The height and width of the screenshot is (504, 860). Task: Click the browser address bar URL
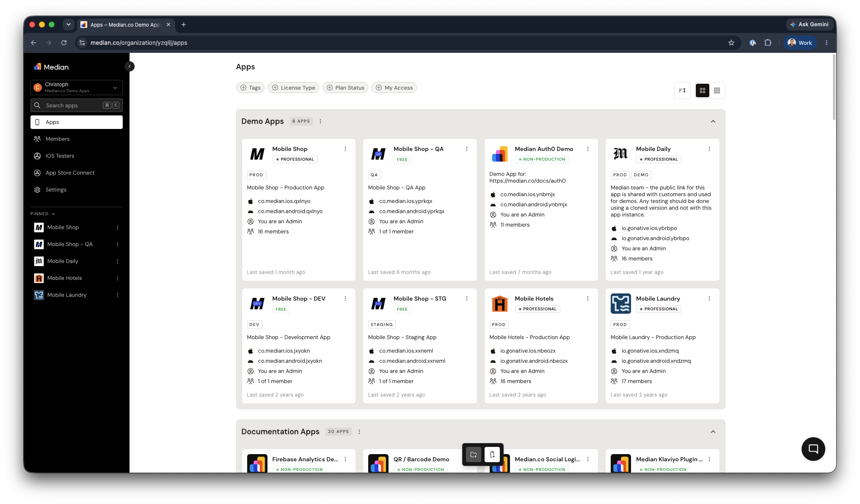pos(139,43)
